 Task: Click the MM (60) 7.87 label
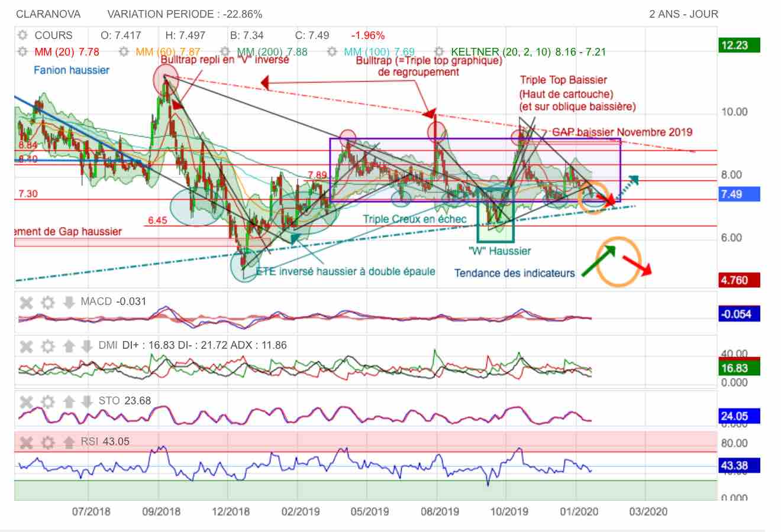[168, 52]
